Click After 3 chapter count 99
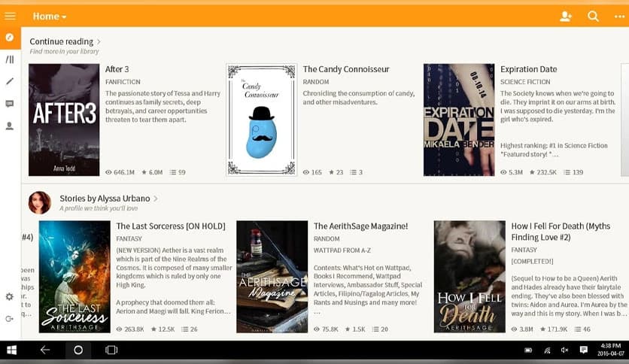The image size is (629, 364). click(178, 172)
